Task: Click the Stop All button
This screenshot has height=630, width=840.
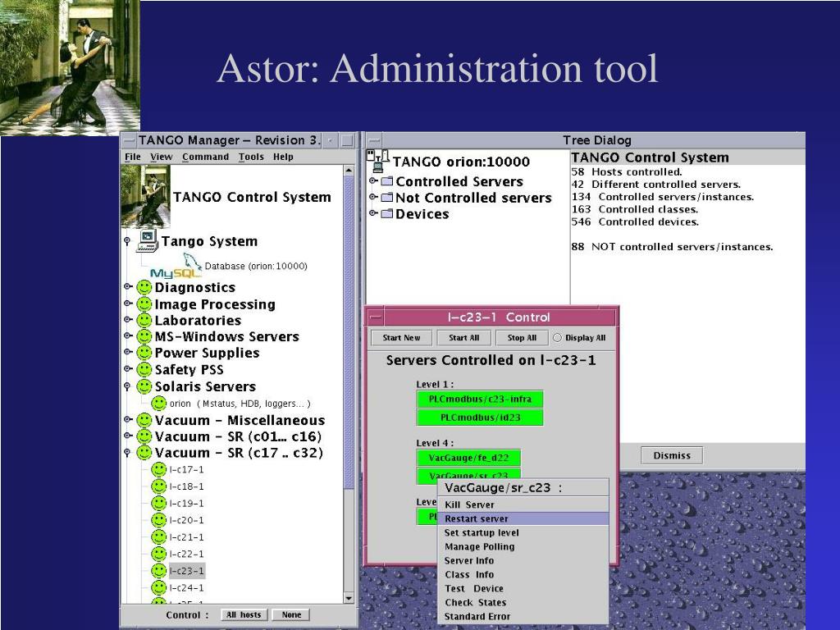Action: [522, 338]
